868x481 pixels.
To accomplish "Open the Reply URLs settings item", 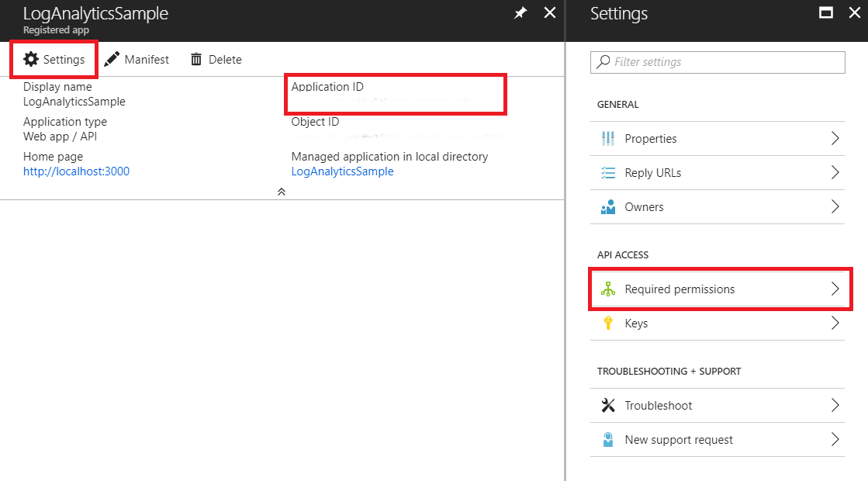I will [718, 173].
